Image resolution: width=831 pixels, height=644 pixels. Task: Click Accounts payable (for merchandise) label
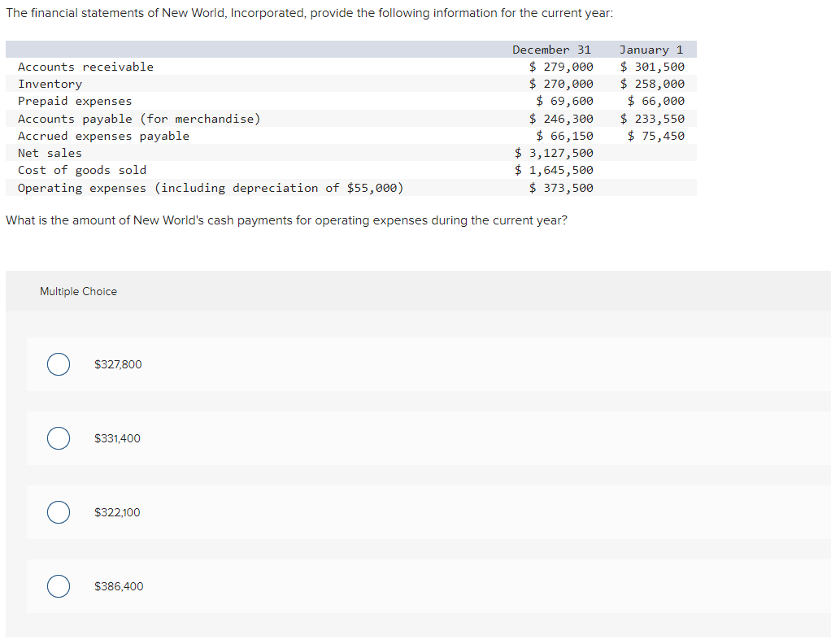click(x=139, y=119)
